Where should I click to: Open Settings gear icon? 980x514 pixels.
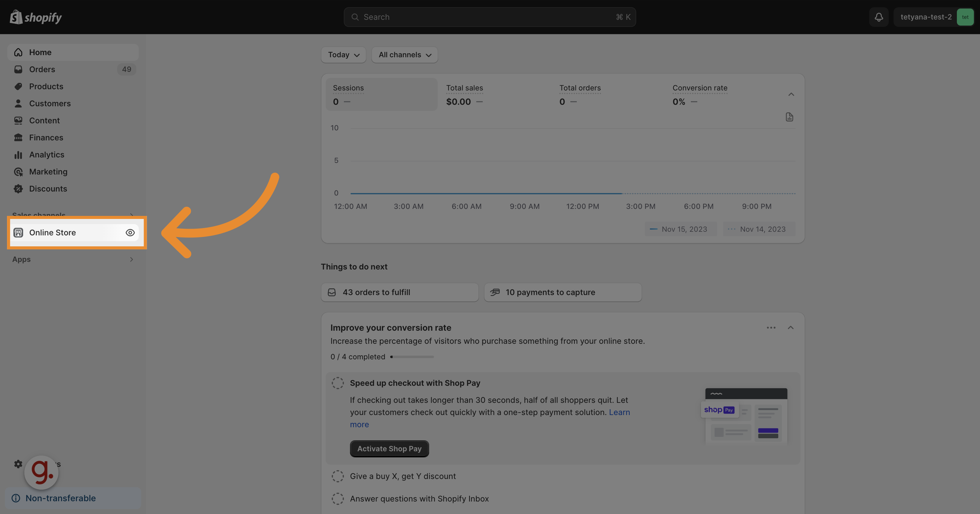point(18,464)
